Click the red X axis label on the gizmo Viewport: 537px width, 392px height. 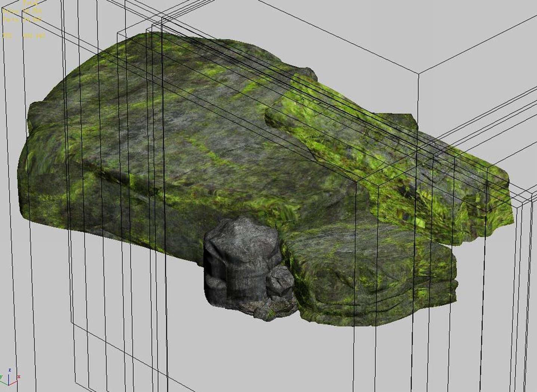19,377
